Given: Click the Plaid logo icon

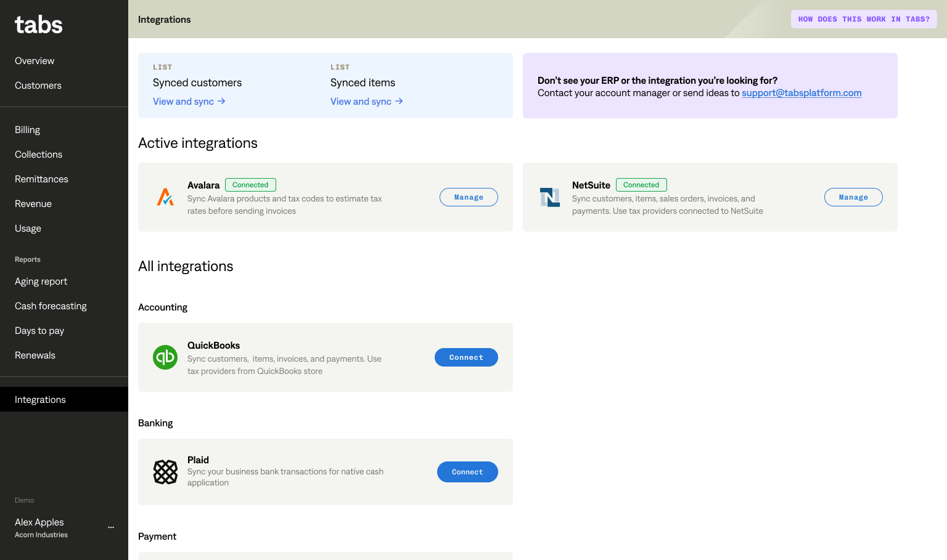Looking at the screenshot, I should (165, 472).
